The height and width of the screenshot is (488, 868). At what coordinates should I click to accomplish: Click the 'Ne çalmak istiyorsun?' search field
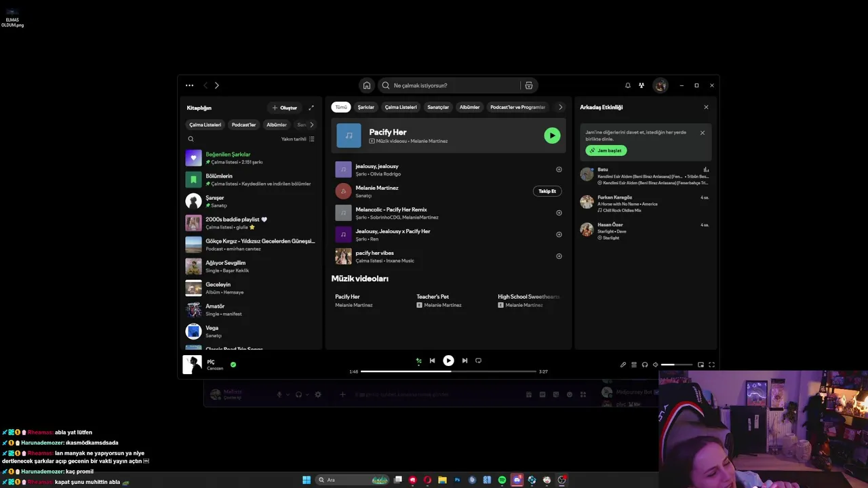(x=449, y=85)
